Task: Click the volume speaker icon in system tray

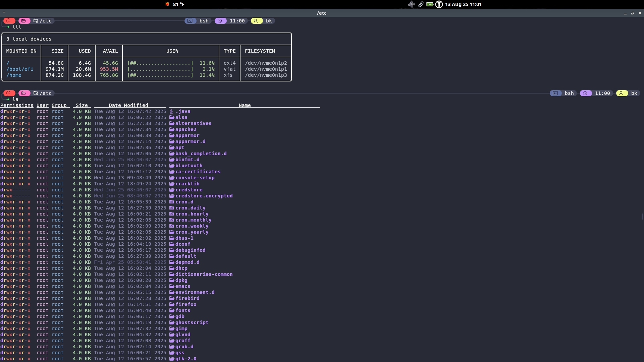Action: point(411,4)
